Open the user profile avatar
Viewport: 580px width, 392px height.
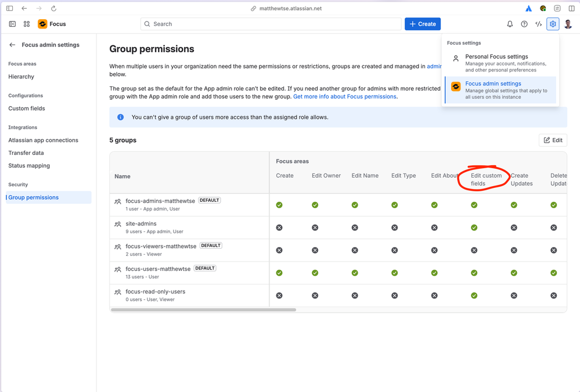[x=568, y=24]
